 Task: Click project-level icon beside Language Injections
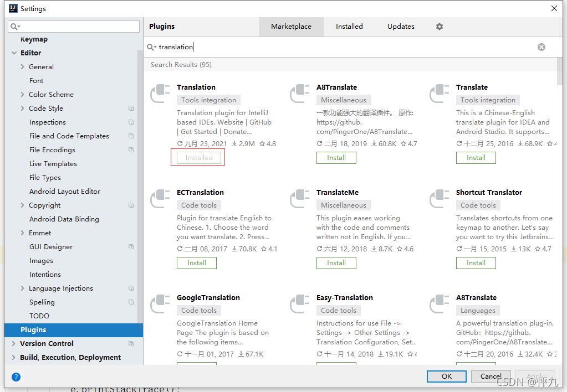[x=131, y=288]
